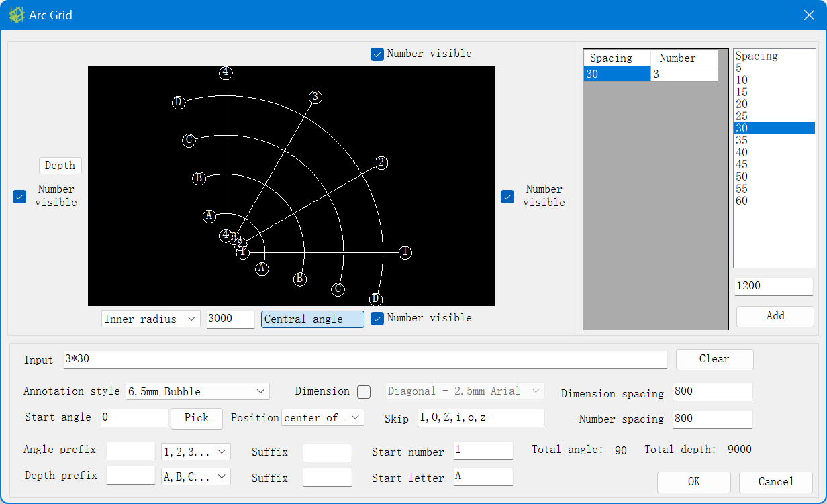This screenshot has width=827, height=504.
Task: Toggle the right Number visible checkbox
Action: coord(507,197)
